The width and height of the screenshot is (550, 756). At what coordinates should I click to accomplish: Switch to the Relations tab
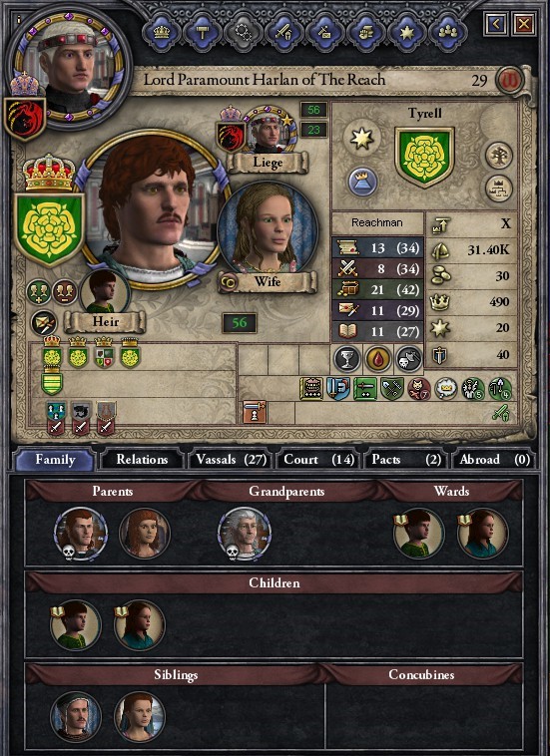pos(142,460)
